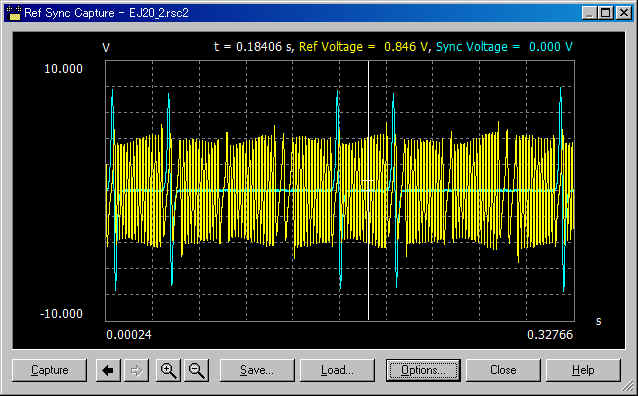Click the back arrow navigation icon
This screenshot has height=396, width=638.
click(108, 370)
